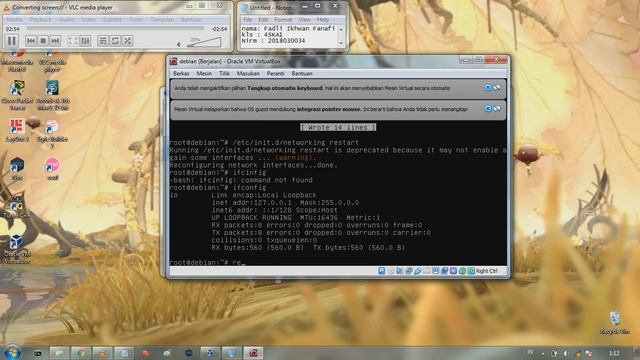
Task: Open the Cisco Packet Tracer desktop shortcut
Action: click(17, 95)
